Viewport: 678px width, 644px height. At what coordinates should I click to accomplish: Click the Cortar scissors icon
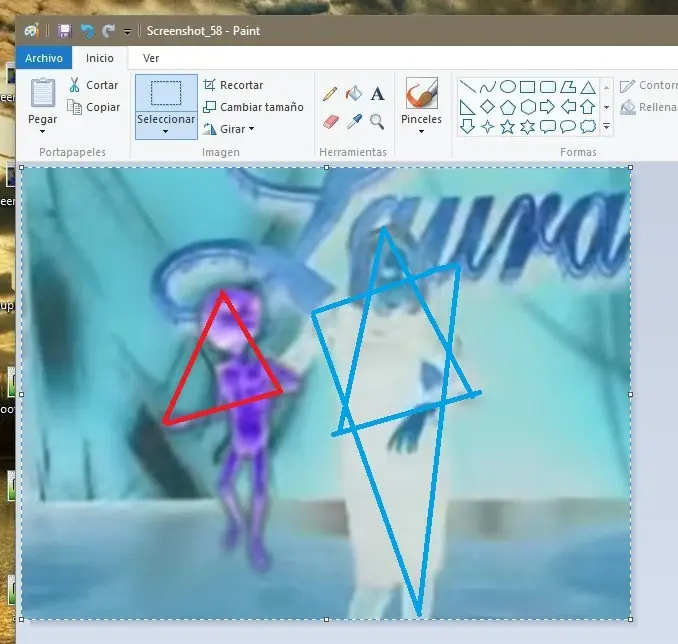(74, 85)
